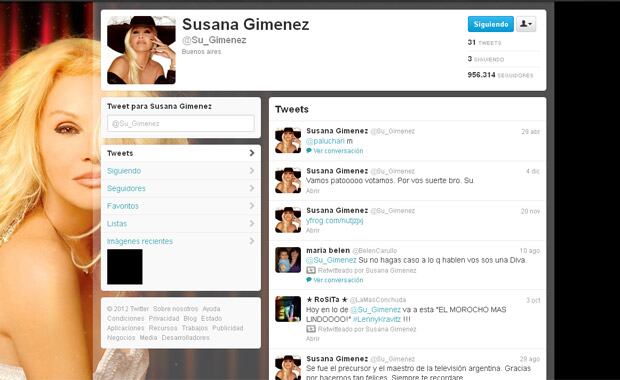Click conversation bubble icon under @paluchari tweet
Viewport: 620px width, 380px height.
coord(309,151)
